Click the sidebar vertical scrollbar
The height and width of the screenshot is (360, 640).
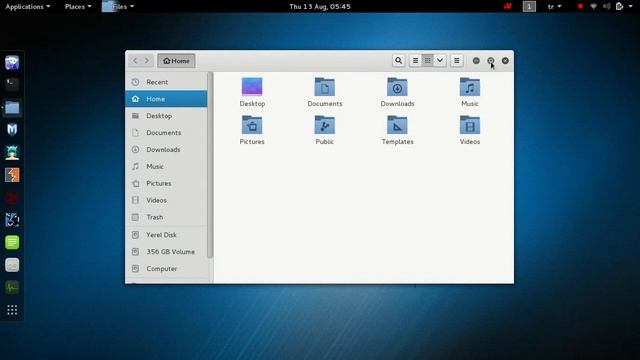tap(210, 165)
